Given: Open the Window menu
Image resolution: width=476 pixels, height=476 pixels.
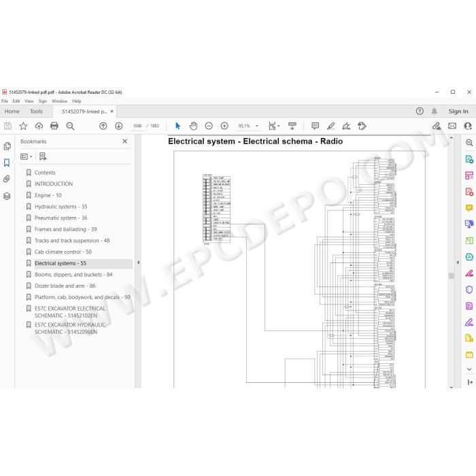Looking at the screenshot, I should [59, 101].
